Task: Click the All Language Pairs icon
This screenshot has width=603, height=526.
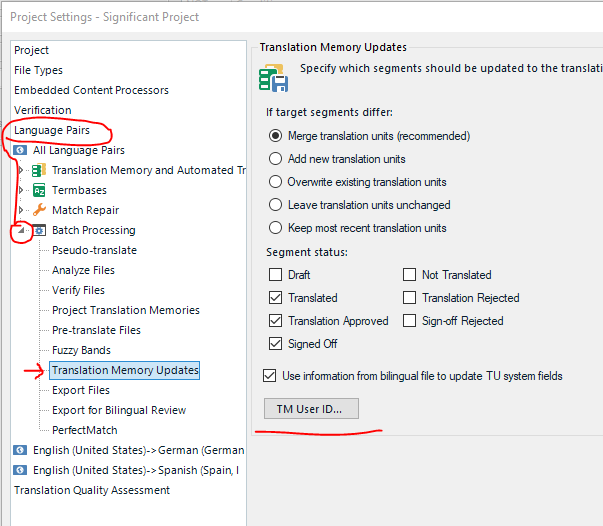Action: 20,150
